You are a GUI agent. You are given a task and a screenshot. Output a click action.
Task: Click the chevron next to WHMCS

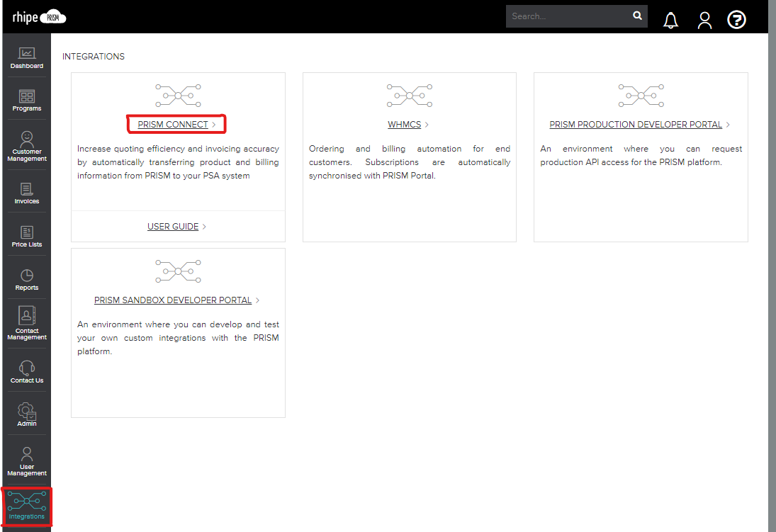tap(427, 125)
